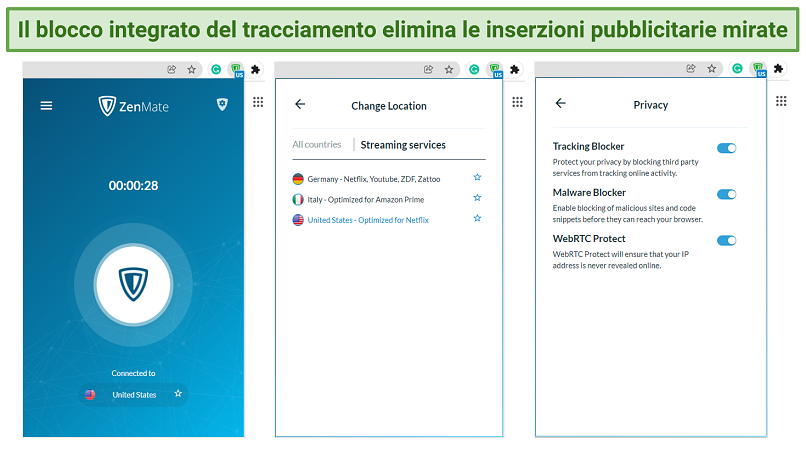Click the Germany flag icon
Viewport: 806px width, 449px height.
(298, 179)
